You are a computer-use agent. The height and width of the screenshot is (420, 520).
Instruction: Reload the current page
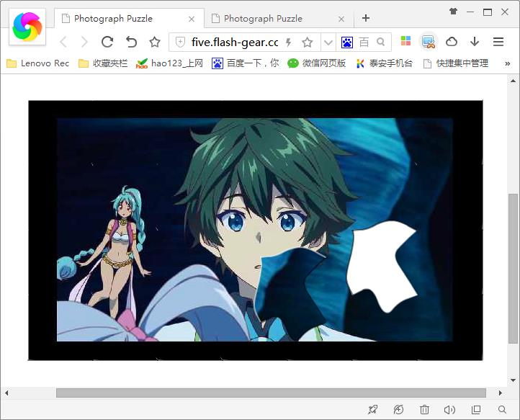(107, 42)
